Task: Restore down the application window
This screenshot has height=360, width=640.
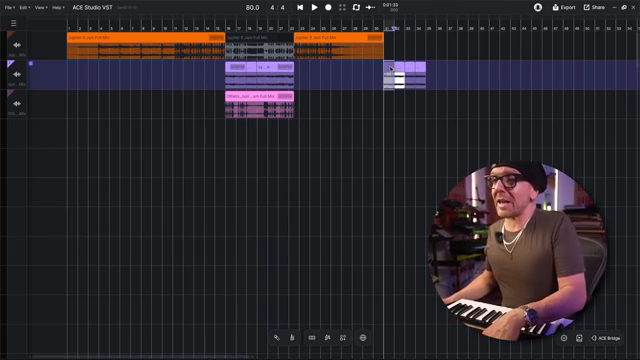Action: coord(624,7)
